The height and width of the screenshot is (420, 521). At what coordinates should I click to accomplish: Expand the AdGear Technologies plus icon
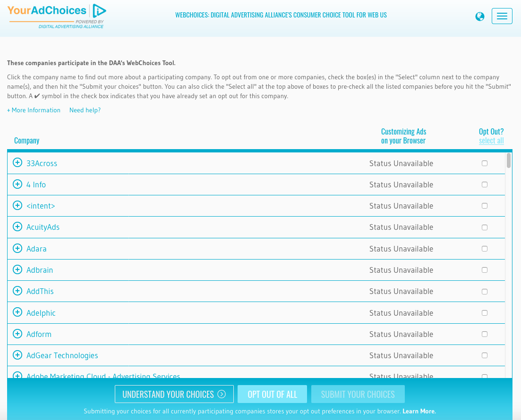17,355
